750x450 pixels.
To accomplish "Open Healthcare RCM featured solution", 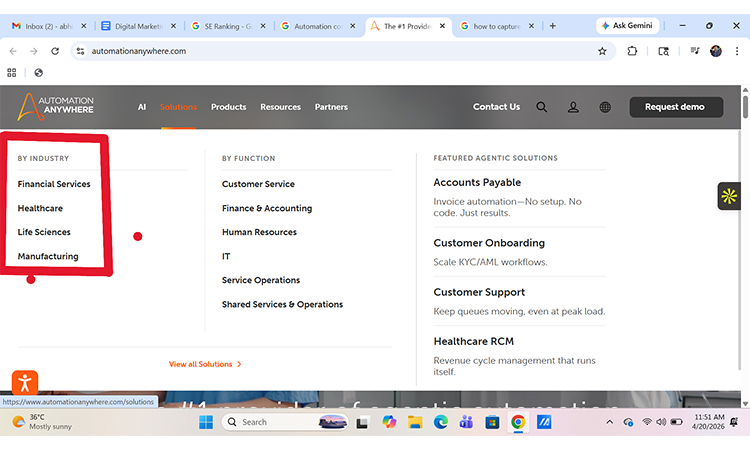I will pyautogui.click(x=474, y=341).
